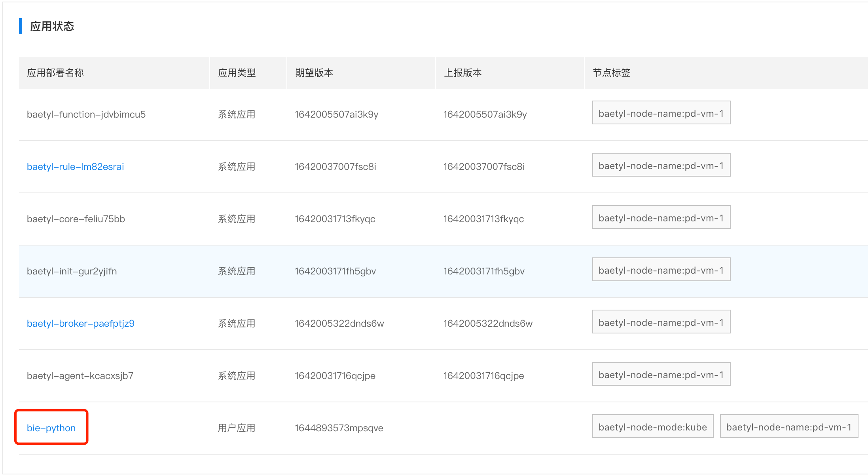Select the baetyl-init-gur2yjifn deployment name
Viewport: 868px width, 476px height.
pos(72,271)
